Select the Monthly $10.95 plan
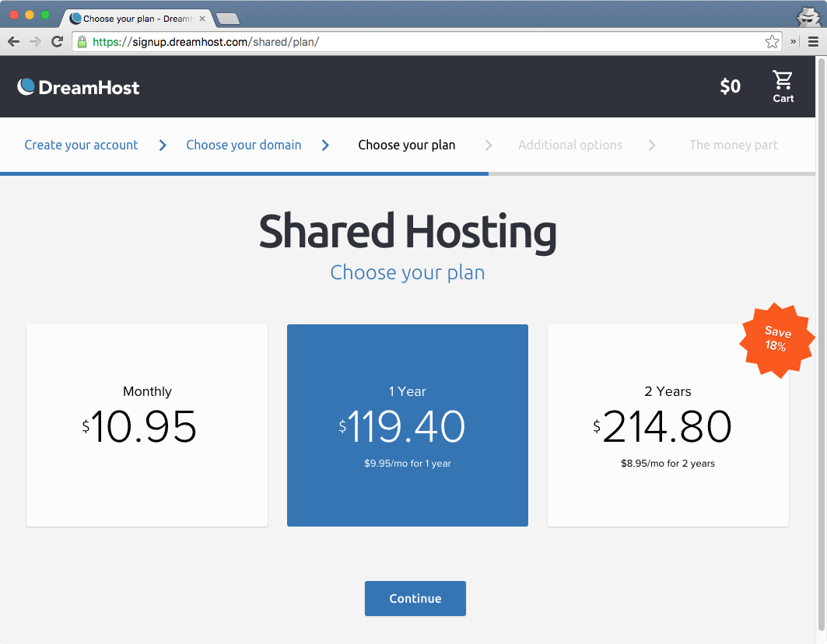Viewport: 827px width, 644px height. 147,425
